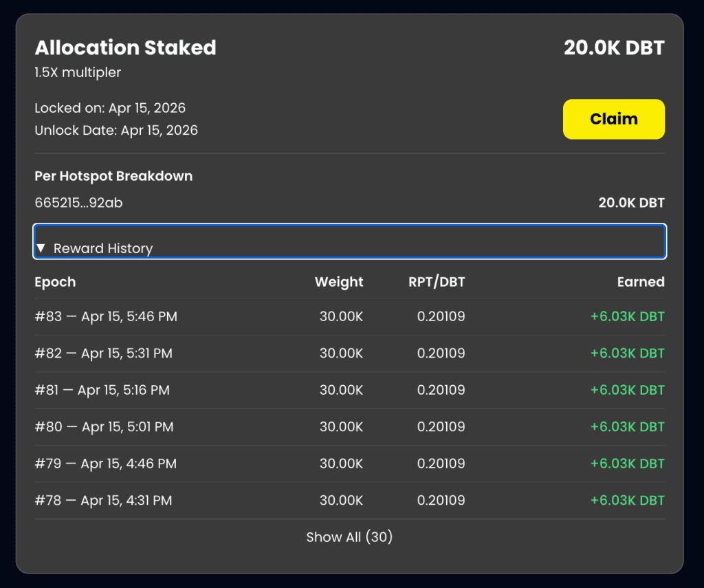Viewport: 704px width, 588px height.
Task: Click the Reward History disclosure triangle
Action: [x=41, y=248]
